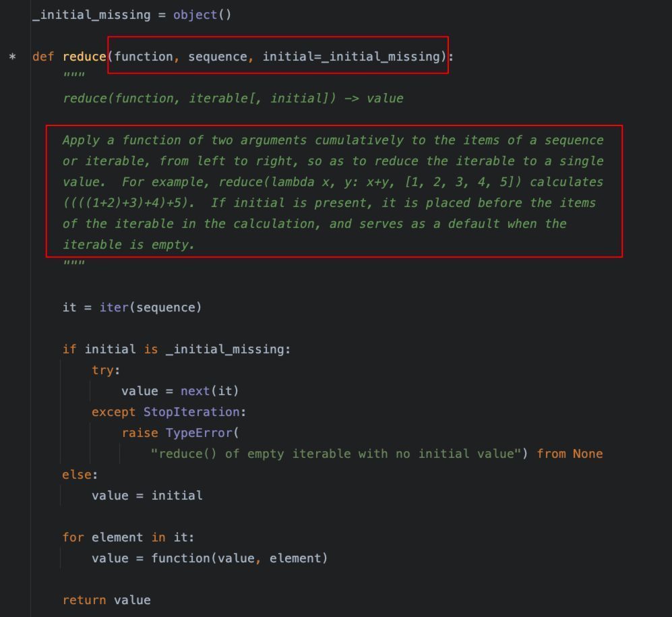Click the docstring paragraph starting with Apply a function
The width and height of the screenshot is (672, 617).
pos(334,192)
